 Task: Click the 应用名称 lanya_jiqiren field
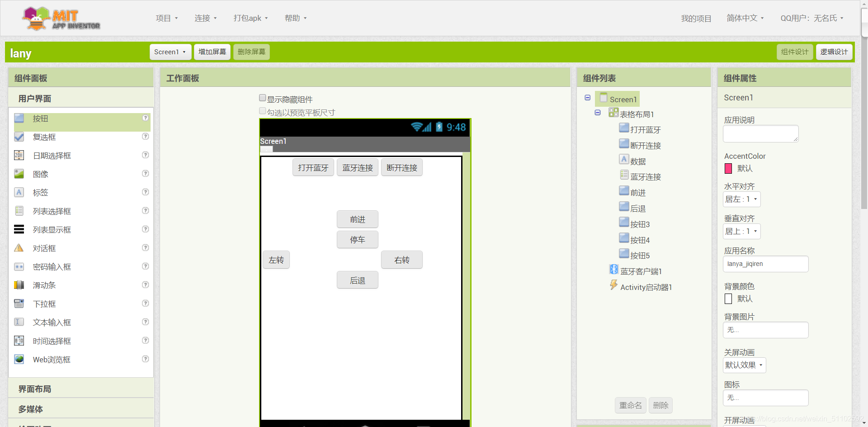766,264
